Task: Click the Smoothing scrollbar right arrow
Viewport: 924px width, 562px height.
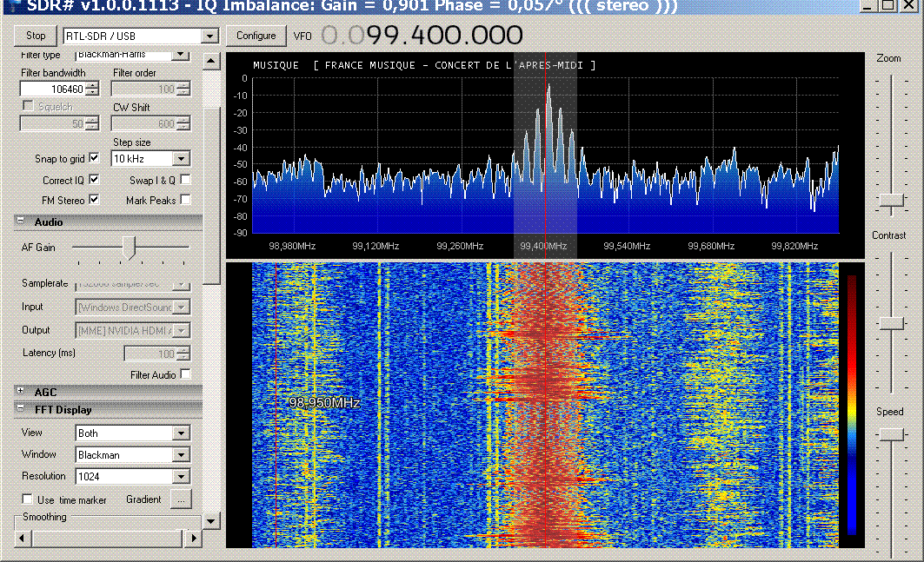Action: [x=194, y=538]
